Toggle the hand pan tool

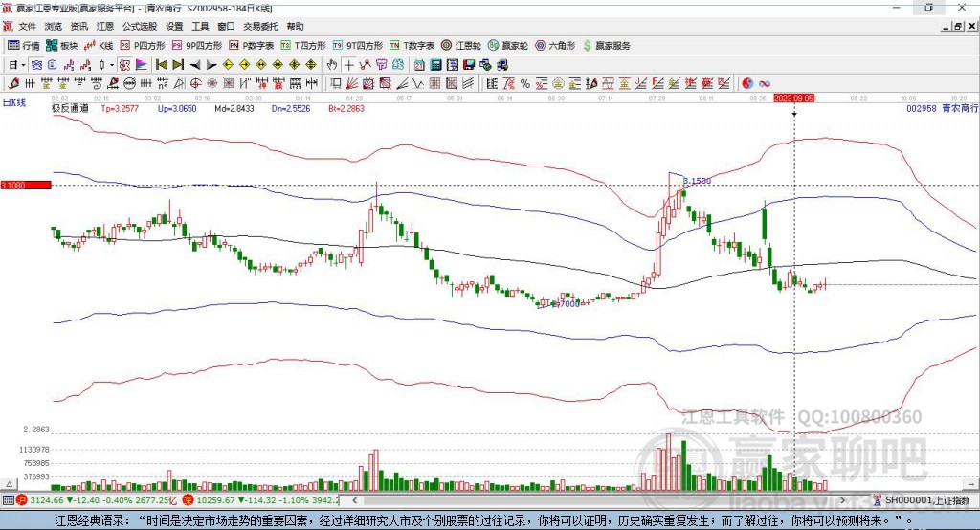332,65
